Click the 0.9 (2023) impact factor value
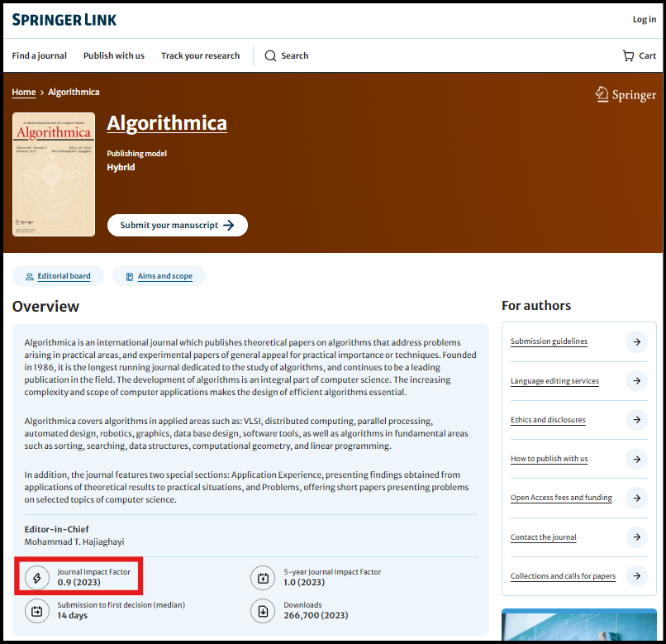Image resolution: width=666 pixels, height=644 pixels. coord(79,582)
